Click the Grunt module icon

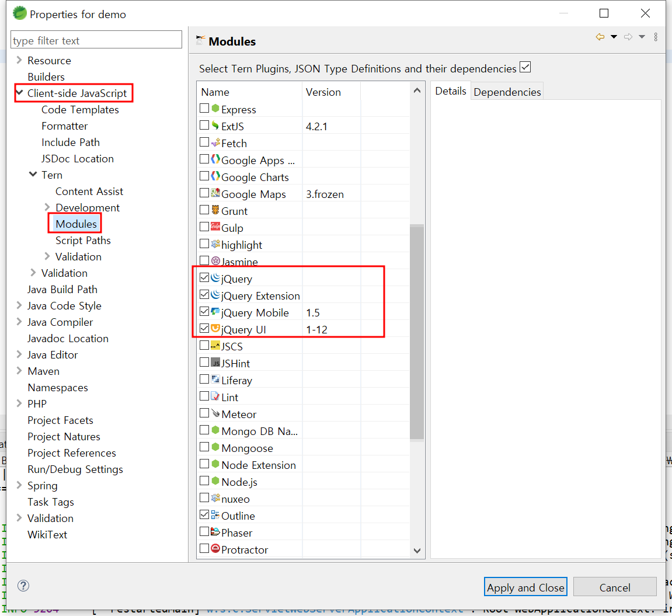215,210
